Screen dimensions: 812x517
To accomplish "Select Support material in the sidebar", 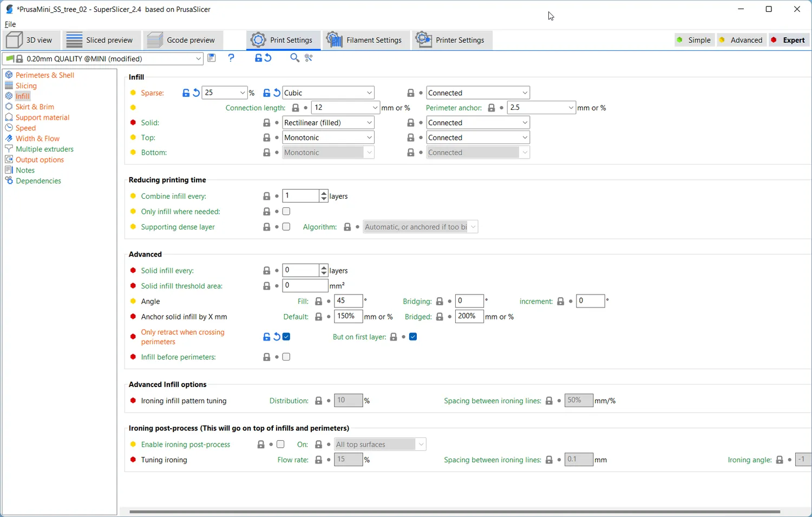I will (x=42, y=117).
